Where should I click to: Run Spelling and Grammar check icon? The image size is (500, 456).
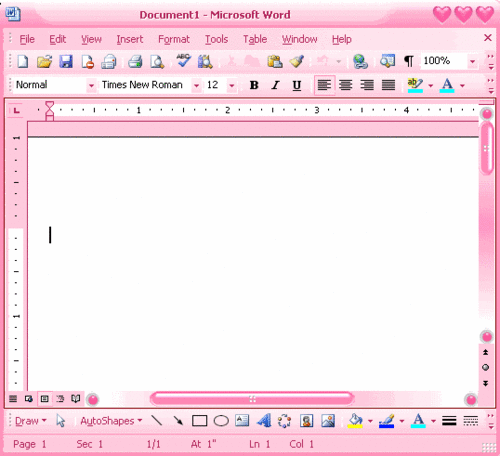tap(184, 61)
